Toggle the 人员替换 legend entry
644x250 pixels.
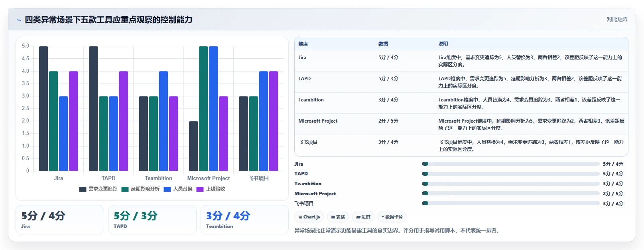[x=178, y=189]
